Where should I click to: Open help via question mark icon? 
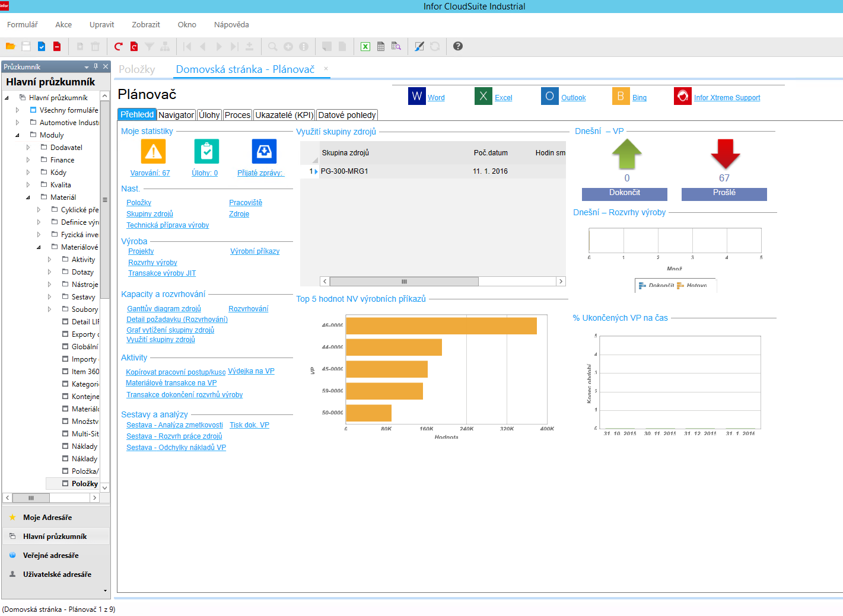(458, 46)
